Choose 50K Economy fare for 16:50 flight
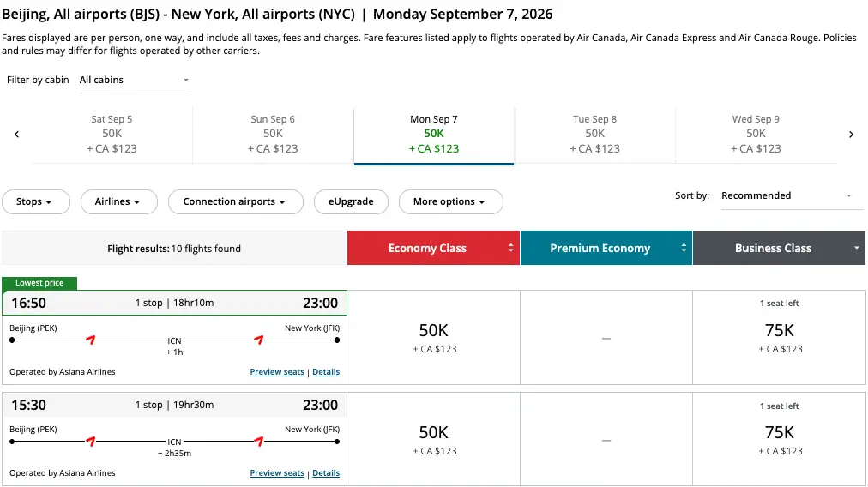 pyautogui.click(x=433, y=337)
